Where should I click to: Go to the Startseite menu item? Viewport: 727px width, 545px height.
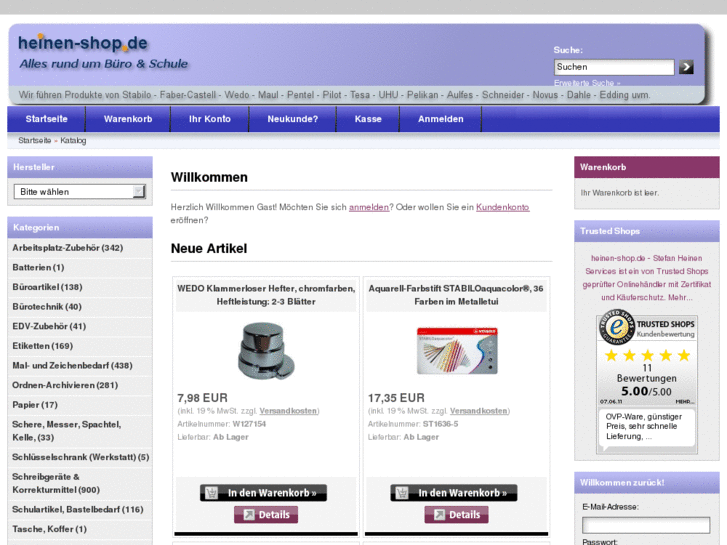(x=46, y=119)
